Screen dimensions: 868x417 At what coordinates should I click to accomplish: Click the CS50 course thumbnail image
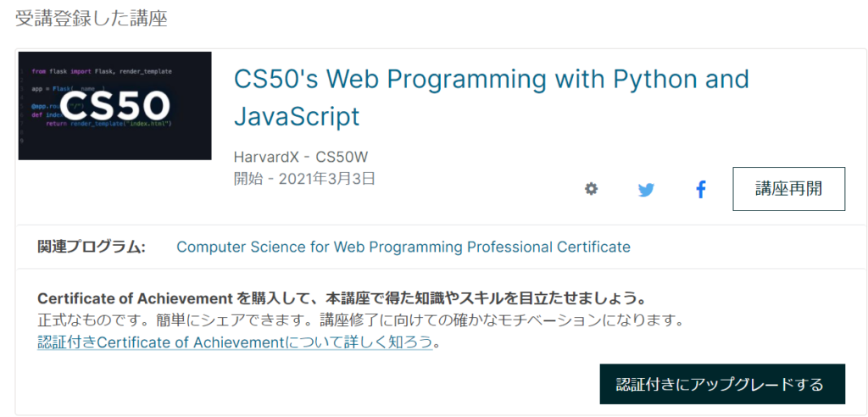pyautogui.click(x=115, y=106)
